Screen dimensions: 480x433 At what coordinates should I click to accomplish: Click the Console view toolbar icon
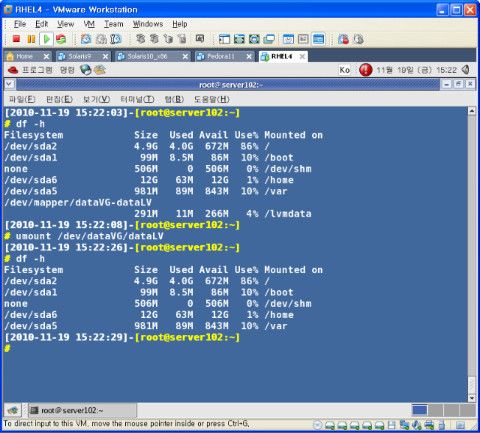pos(318,39)
